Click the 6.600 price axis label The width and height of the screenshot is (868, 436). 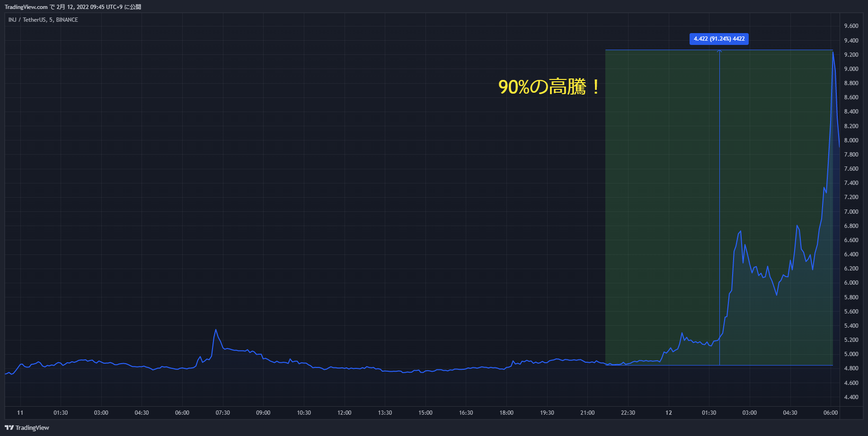(x=851, y=240)
